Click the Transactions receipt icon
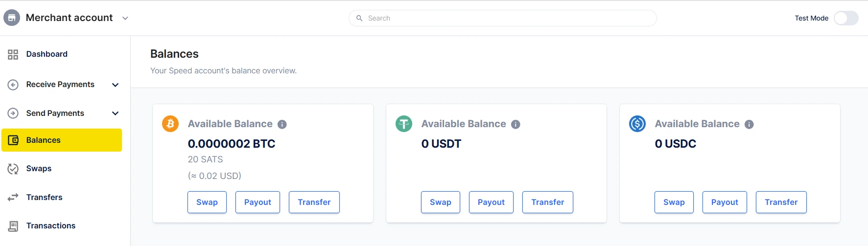868x246 pixels. [x=13, y=226]
